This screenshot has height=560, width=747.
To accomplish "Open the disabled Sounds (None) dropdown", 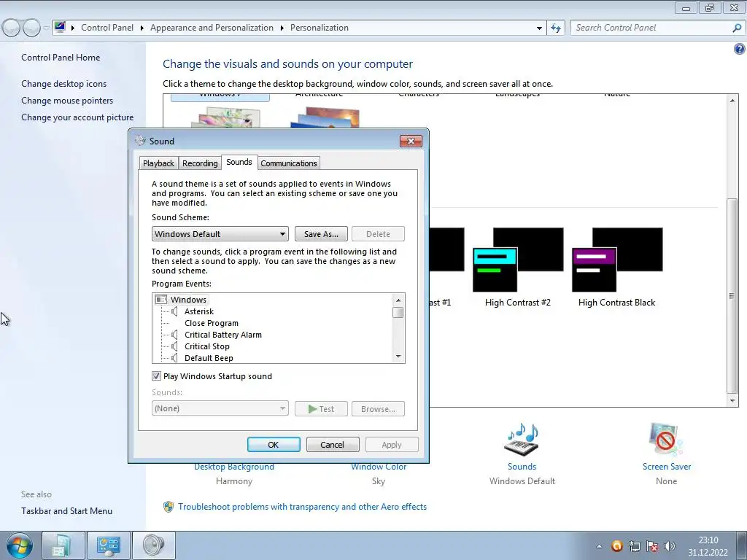I will [220, 408].
